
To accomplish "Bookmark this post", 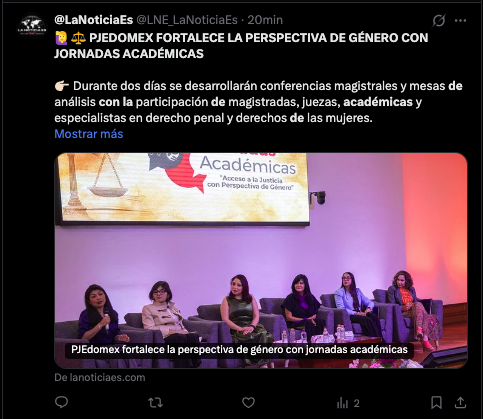I will pos(436,403).
